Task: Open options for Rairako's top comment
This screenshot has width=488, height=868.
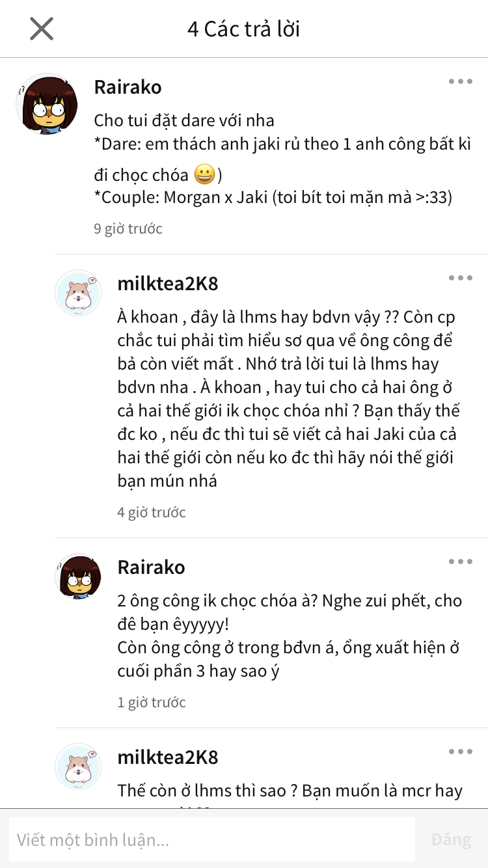Action: coord(460,81)
